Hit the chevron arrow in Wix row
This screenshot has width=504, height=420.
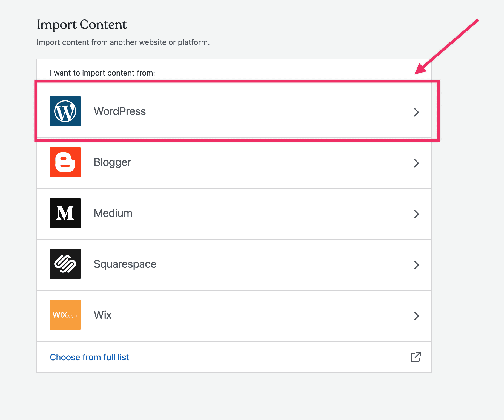tap(416, 316)
